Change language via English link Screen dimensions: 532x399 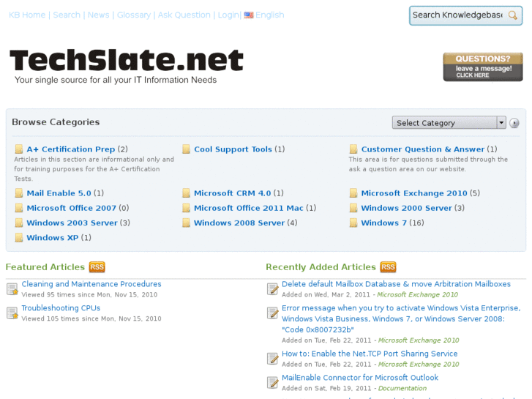coord(270,15)
